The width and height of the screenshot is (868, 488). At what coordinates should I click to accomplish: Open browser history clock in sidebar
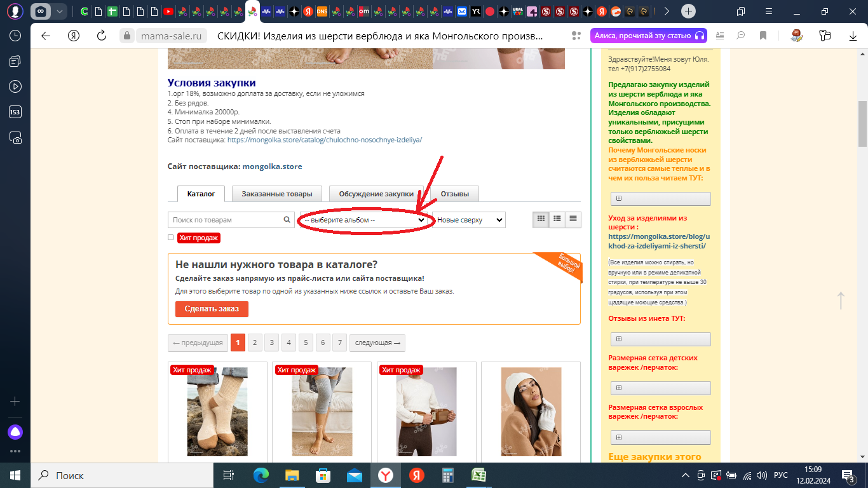pyautogui.click(x=15, y=36)
